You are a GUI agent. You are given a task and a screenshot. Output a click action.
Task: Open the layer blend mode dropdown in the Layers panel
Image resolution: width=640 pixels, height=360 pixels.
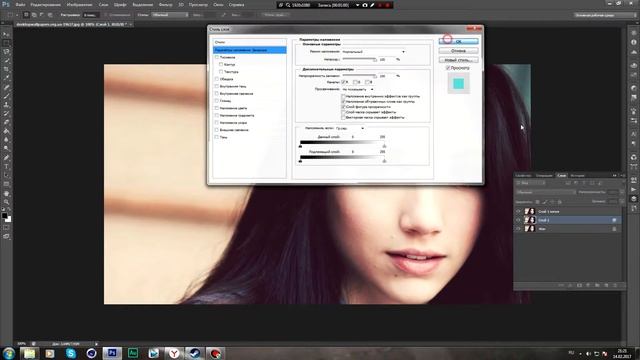click(546, 192)
